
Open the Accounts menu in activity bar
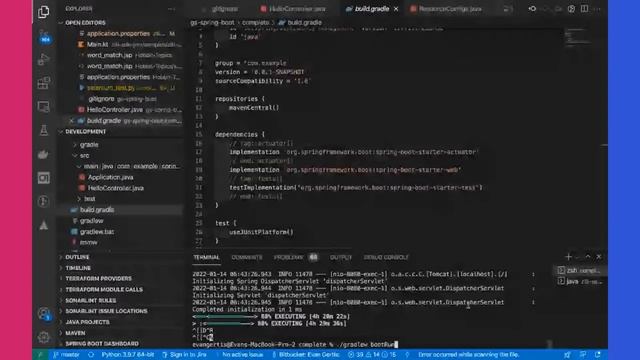click(x=44, y=313)
